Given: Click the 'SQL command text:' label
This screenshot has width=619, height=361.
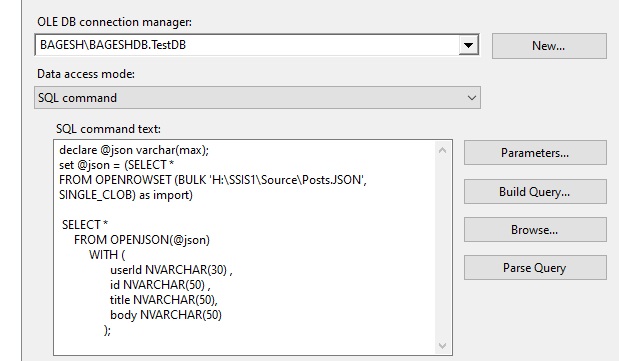Looking at the screenshot, I should 108,129.
